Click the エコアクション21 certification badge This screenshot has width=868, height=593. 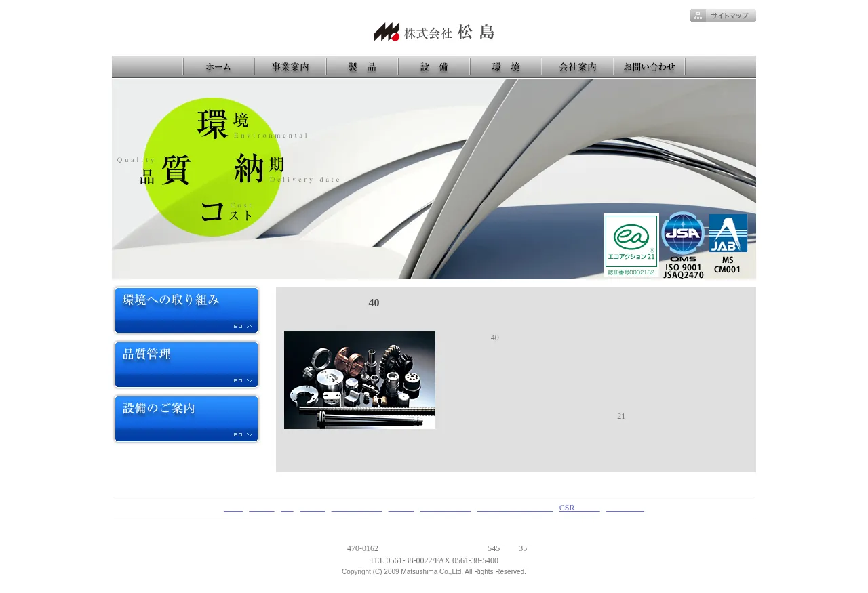pyautogui.click(x=631, y=245)
